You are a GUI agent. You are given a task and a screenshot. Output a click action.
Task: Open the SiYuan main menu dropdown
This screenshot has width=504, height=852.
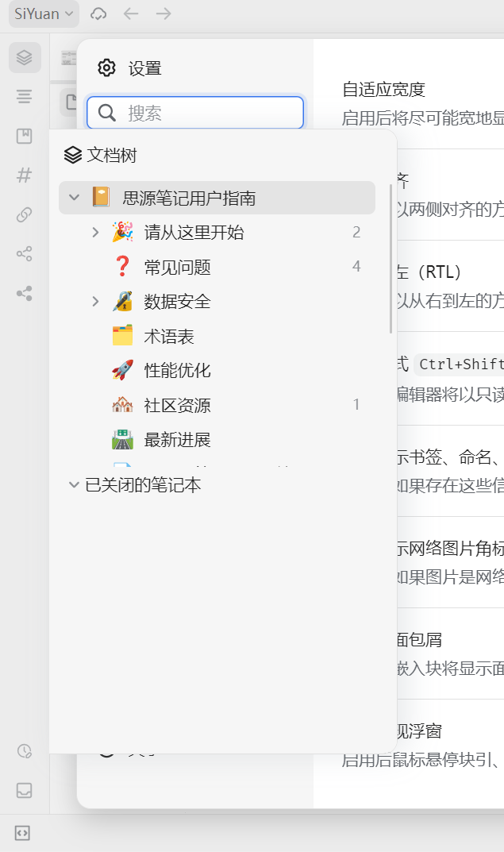[44, 13]
